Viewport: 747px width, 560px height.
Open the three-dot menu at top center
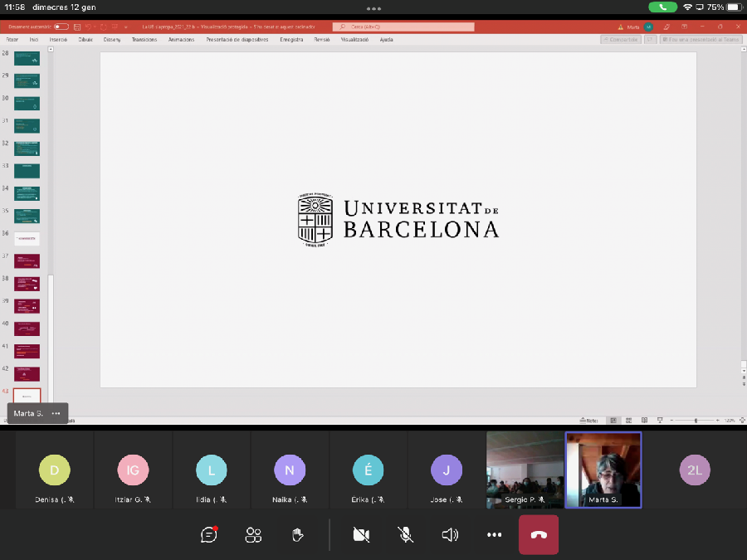(373, 8)
